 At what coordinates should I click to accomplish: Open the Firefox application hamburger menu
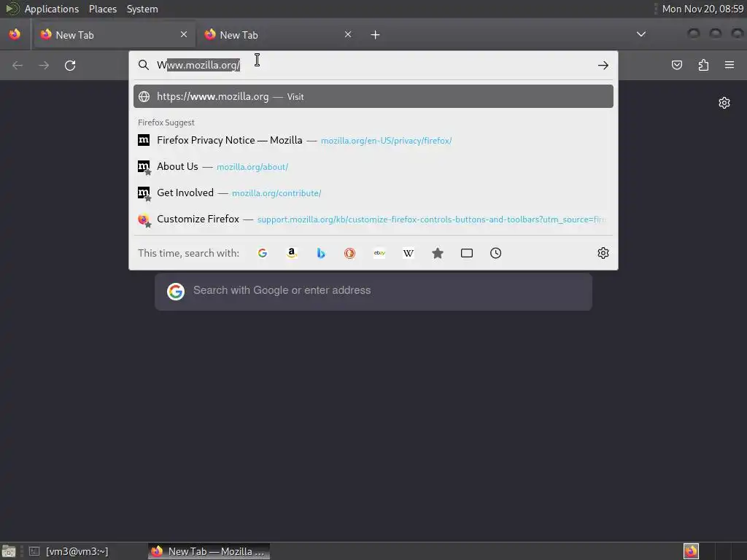[729, 65]
